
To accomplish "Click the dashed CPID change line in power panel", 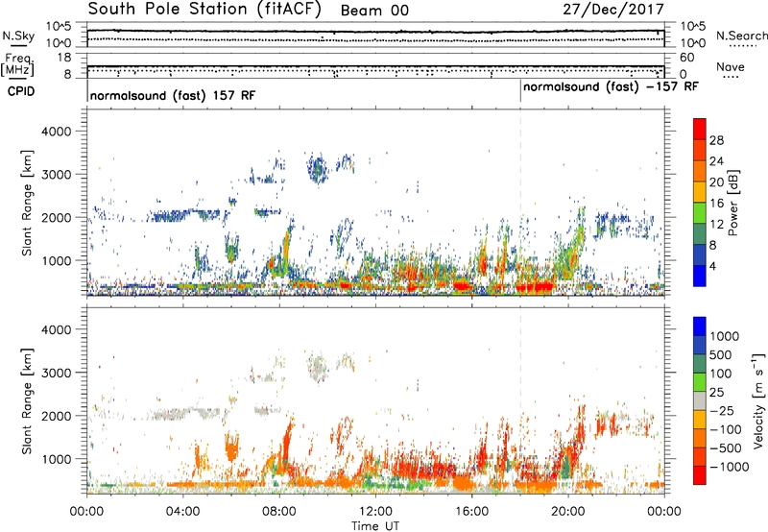I will click(520, 203).
